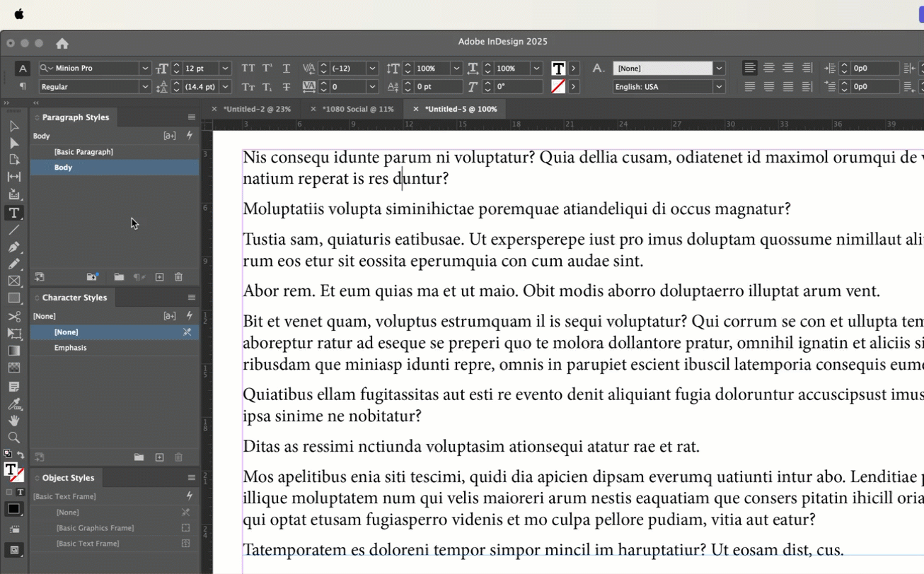Viewport: 924px width, 574px height.
Task: Select the Gap tool
Action: tap(13, 177)
